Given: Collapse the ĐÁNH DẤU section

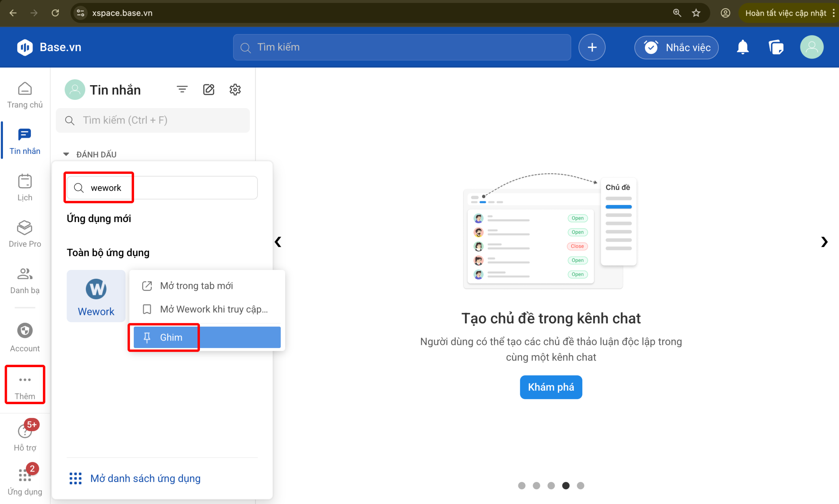Looking at the screenshot, I should tap(66, 154).
